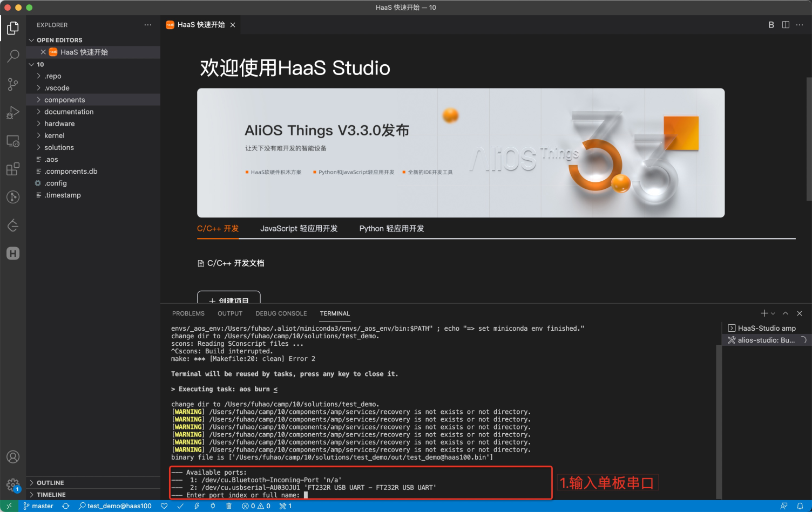This screenshot has width=812, height=512.
Task: Click the terminal port index input line
Action: coord(240,495)
